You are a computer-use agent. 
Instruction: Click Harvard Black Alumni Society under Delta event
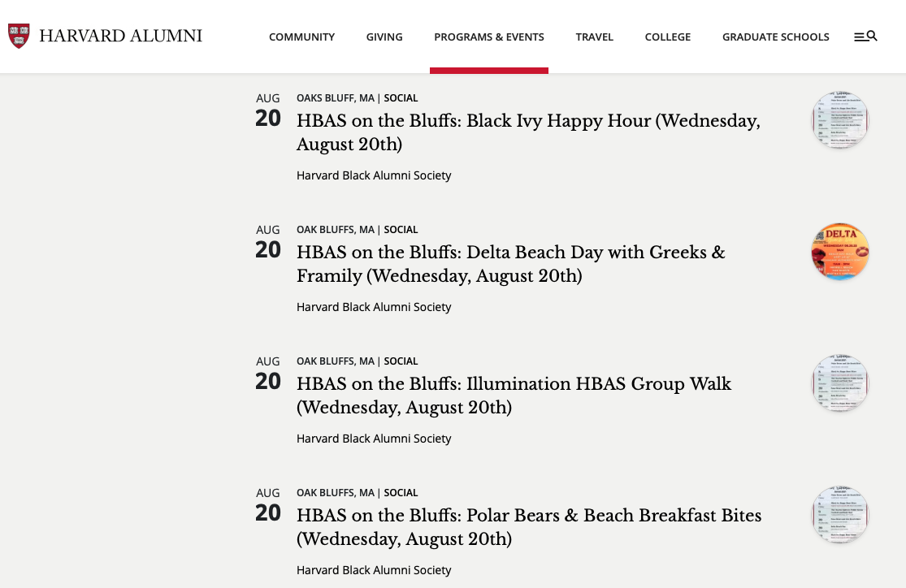pyautogui.click(x=374, y=307)
